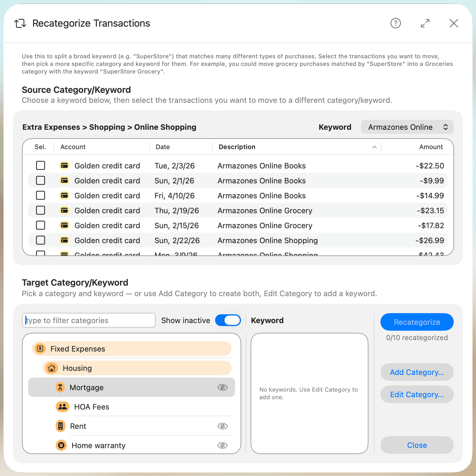Click the Rent building icon
This screenshot has width=476, height=476.
pyautogui.click(x=60, y=426)
